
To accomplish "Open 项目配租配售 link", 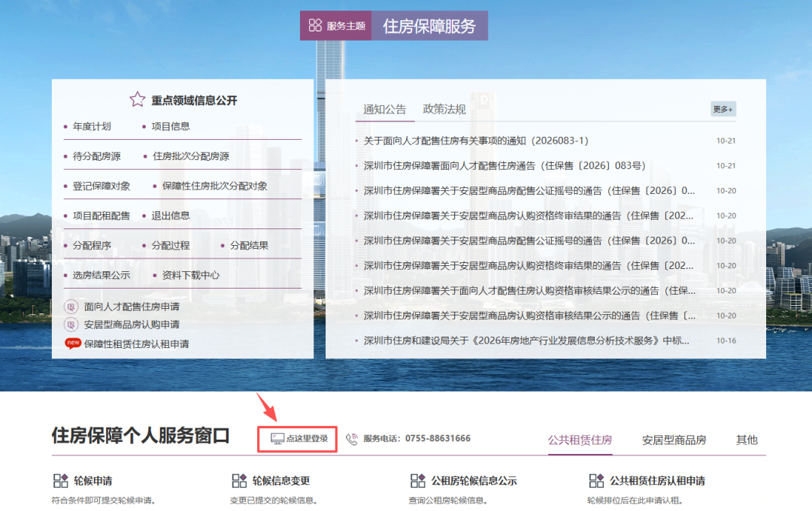I will (x=101, y=216).
